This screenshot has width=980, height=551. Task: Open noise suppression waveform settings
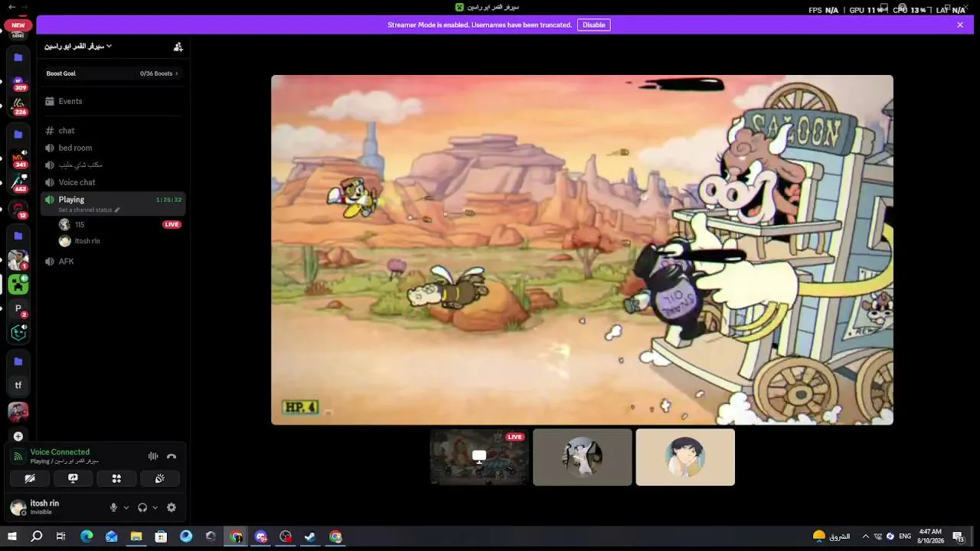(x=153, y=456)
